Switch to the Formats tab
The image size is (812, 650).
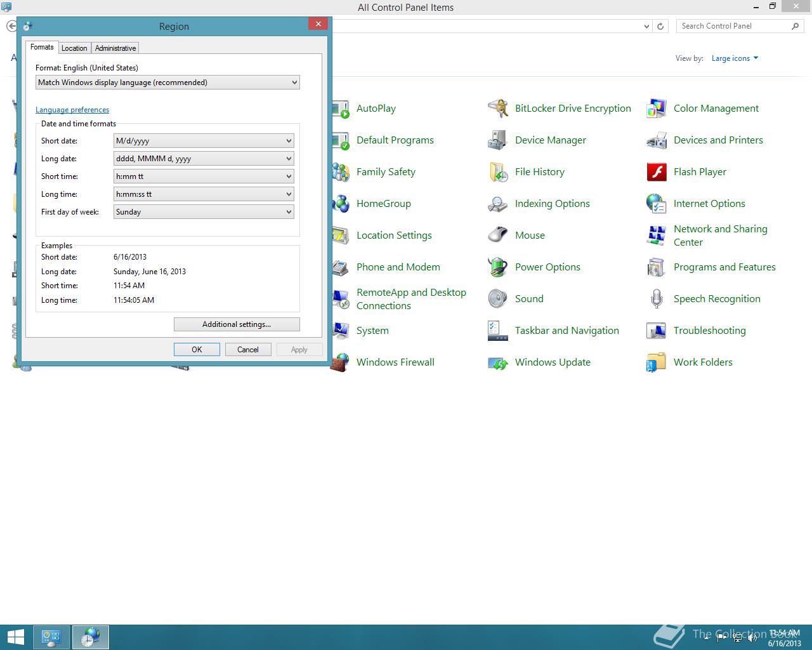[42, 47]
